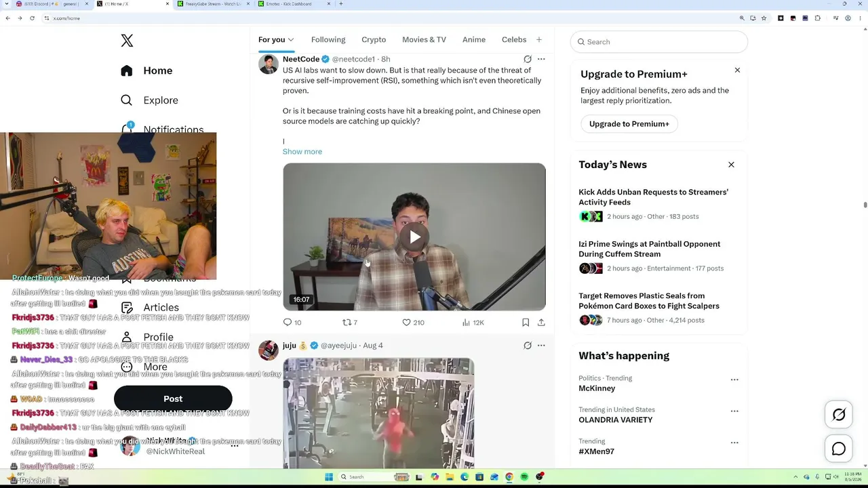Open the OLANDRIA VARIETY trending topic

[x=616, y=420]
